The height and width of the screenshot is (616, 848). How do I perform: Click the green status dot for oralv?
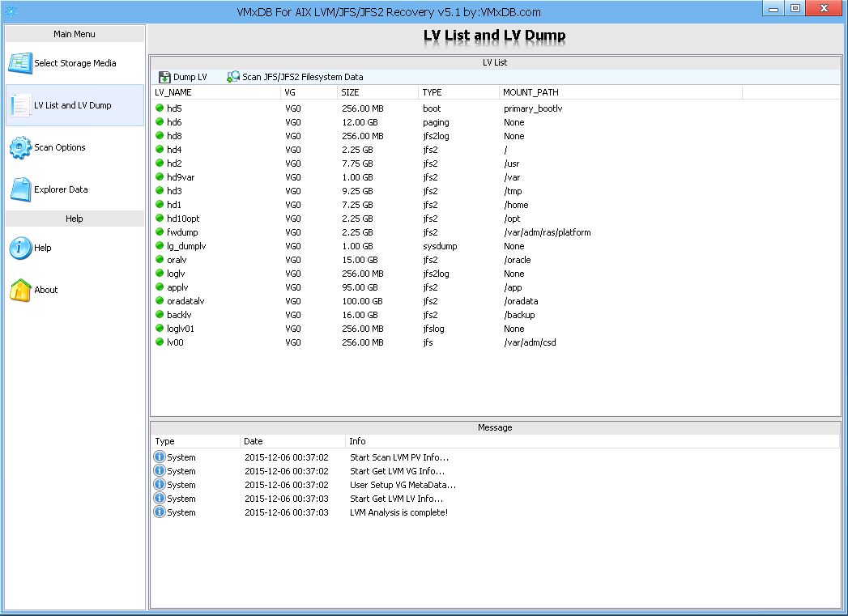160,259
